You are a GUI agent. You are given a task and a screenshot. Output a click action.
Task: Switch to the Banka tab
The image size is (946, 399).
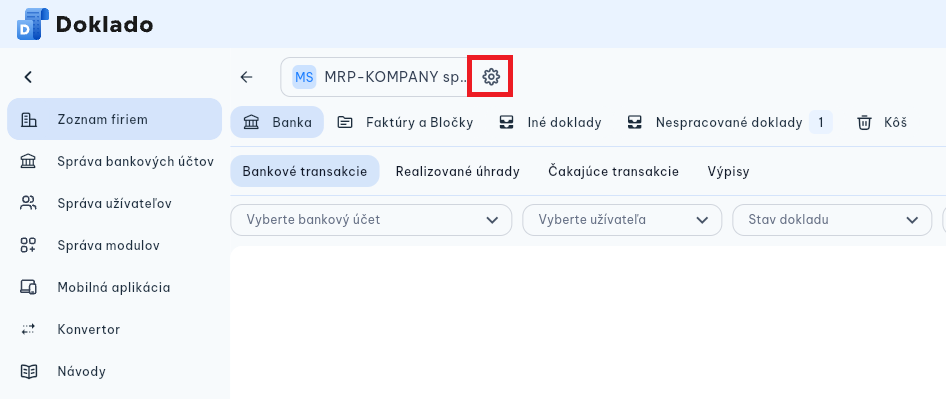(x=277, y=123)
